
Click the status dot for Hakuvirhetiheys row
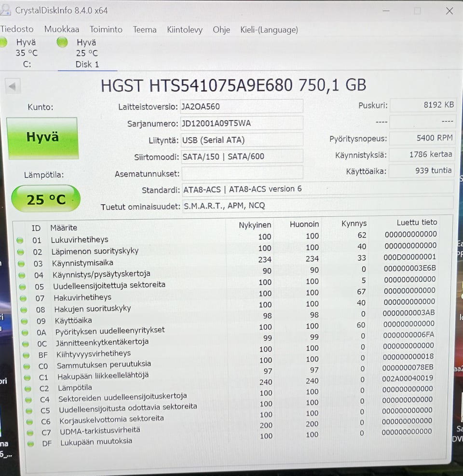coord(23,298)
